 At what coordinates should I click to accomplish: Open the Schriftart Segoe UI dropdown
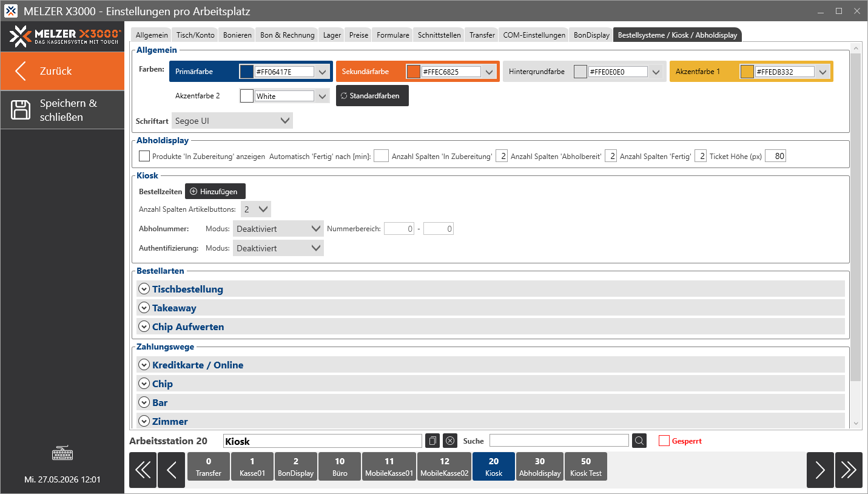point(232,121)
